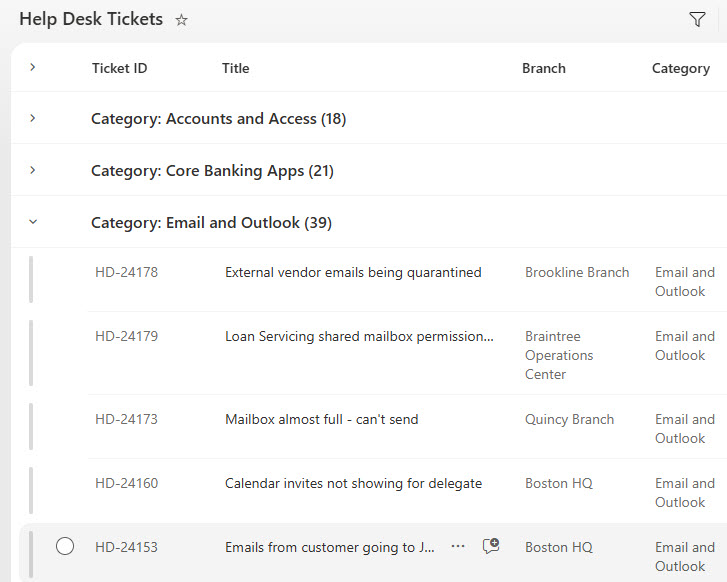Click Boston HQ cell in HD-24153 row
This screenshot has height=582, width=727.
[559, 547]
